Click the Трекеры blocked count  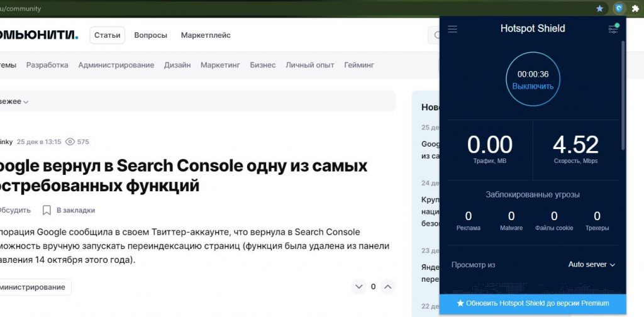tap(597, 216)
